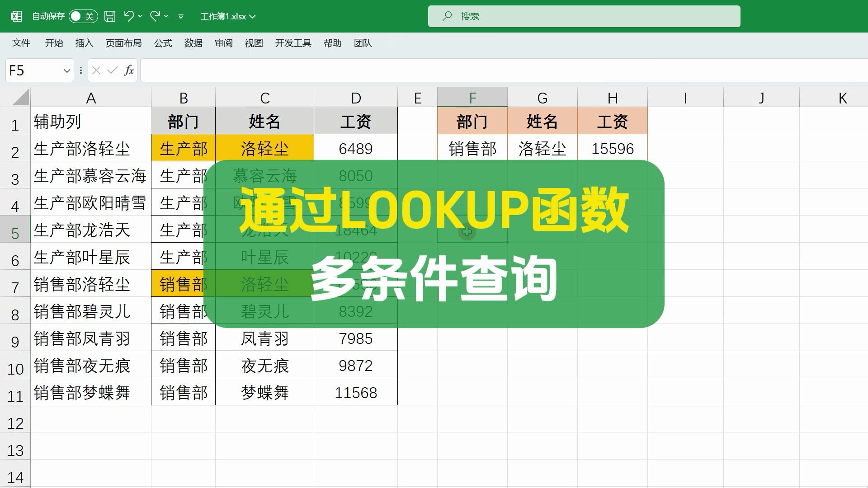Click into the 搜索 search box
This screenshot has width=868, height=488.
(x=584, y=16)
